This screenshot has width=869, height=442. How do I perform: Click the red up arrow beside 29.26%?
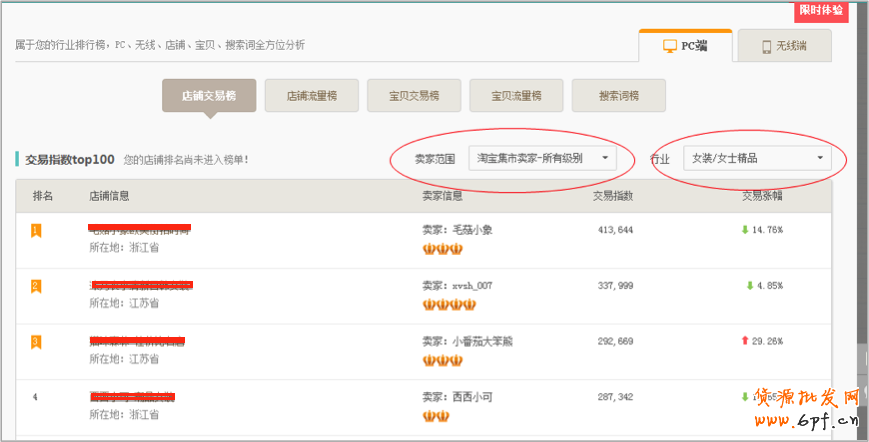tap(744, 341)
